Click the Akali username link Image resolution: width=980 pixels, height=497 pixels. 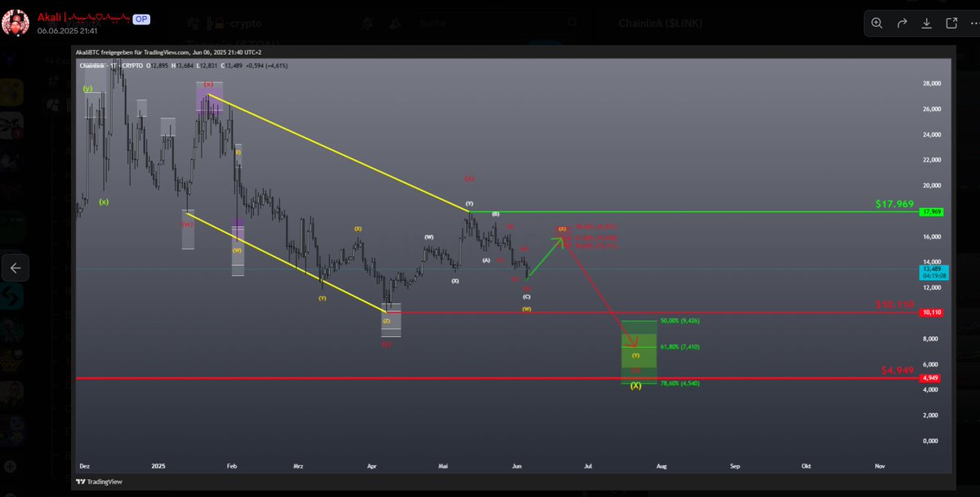click(x=82, y=16)
